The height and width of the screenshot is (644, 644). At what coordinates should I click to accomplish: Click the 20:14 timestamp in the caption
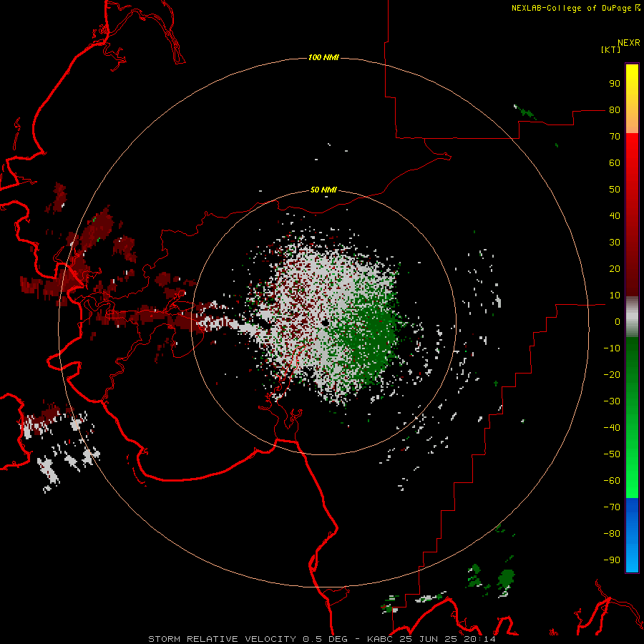pos(480,639)
